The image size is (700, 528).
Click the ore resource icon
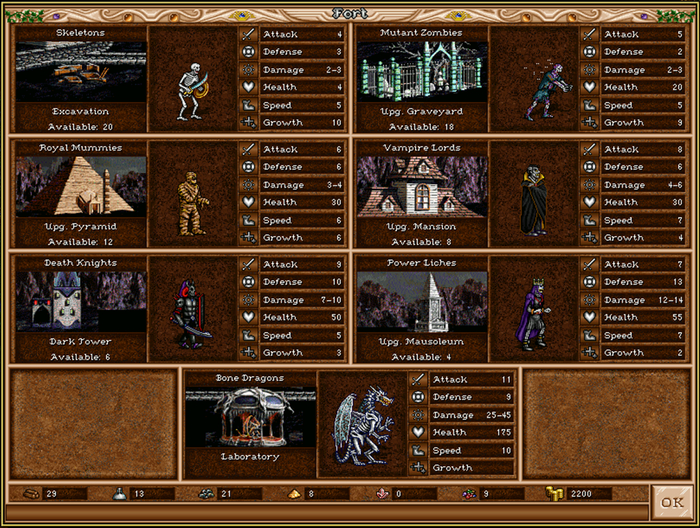tap(206, 494)
